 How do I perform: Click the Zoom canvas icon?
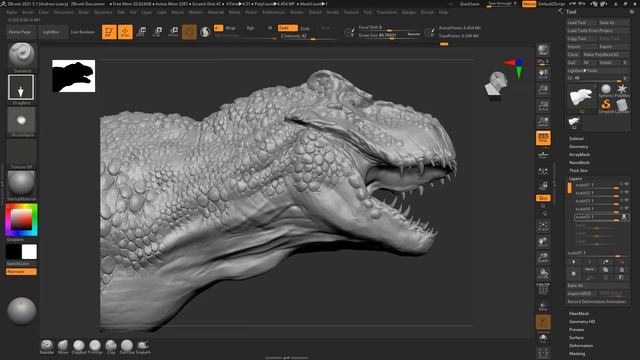(543, 90)
